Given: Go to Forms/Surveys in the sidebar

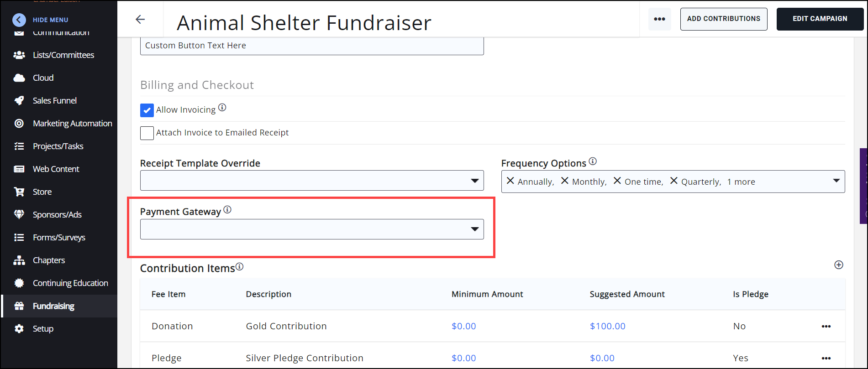Looking at the screenshot, I should click(59, 238).
